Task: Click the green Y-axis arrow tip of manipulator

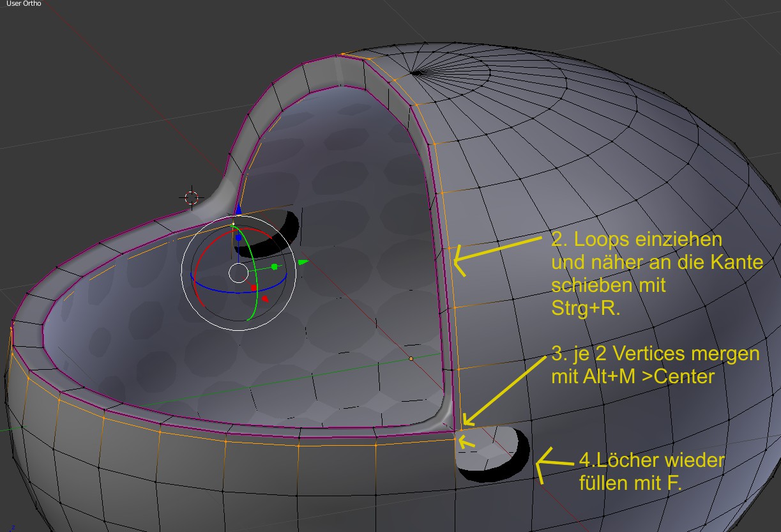Action: click(x=303, y=261)
